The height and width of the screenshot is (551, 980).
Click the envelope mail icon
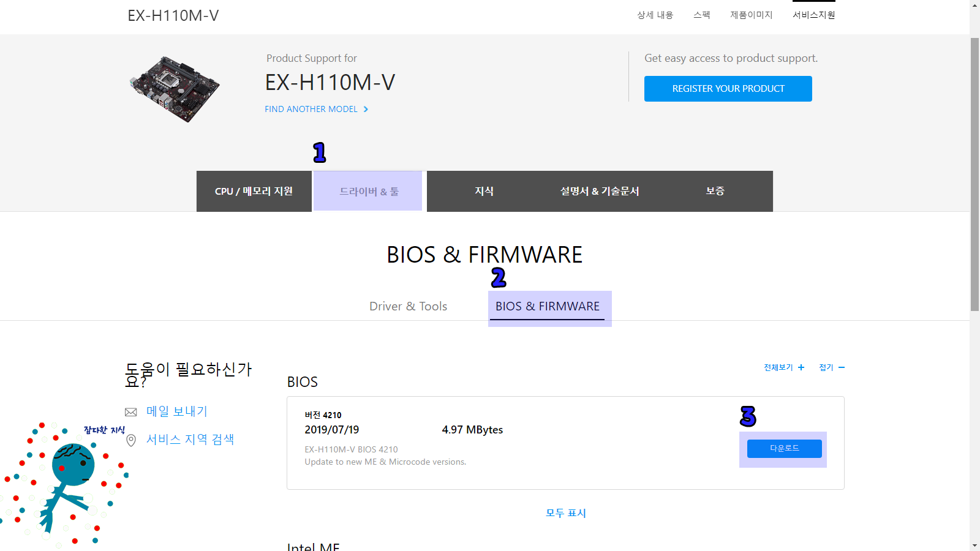coord(130,412)
